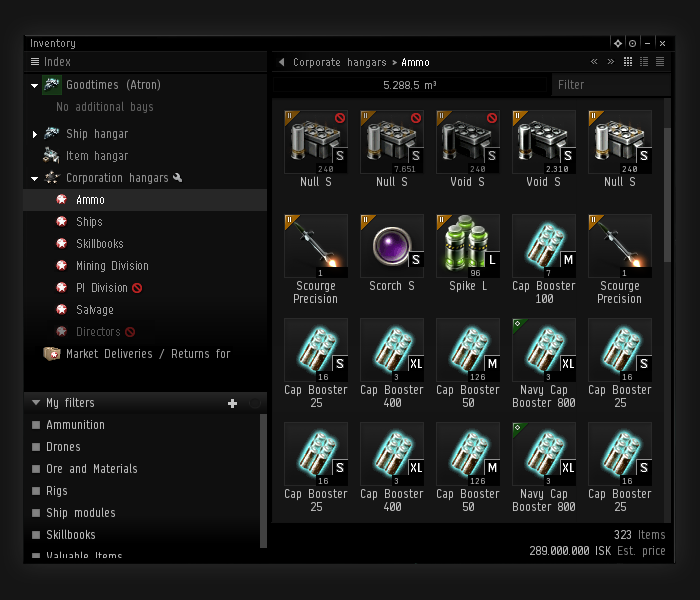Open the circular window options icon in title bar
This screenshot has width=700, height=600.
point(633,43)
